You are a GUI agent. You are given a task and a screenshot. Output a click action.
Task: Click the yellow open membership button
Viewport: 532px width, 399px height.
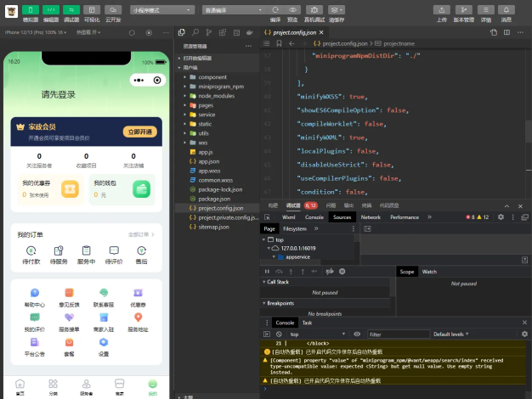coord(139,132)
